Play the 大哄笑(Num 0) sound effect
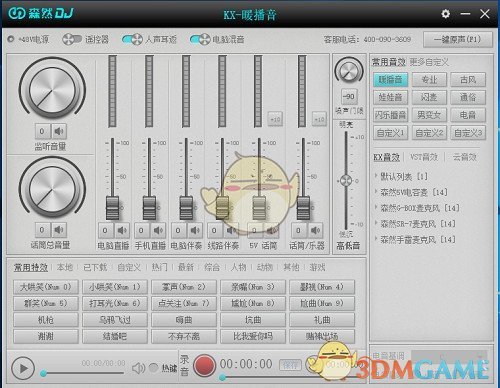 click(x=46, y=287)
